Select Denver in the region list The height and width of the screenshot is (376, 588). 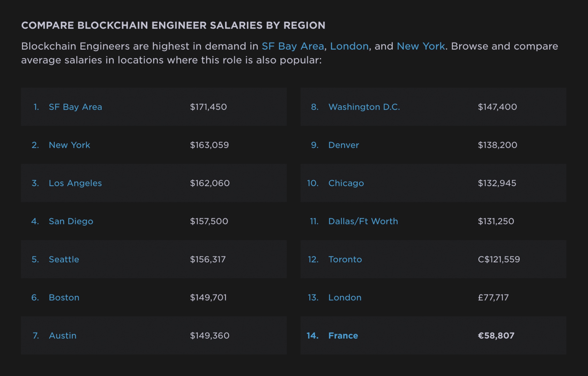[x=344, y=145]
